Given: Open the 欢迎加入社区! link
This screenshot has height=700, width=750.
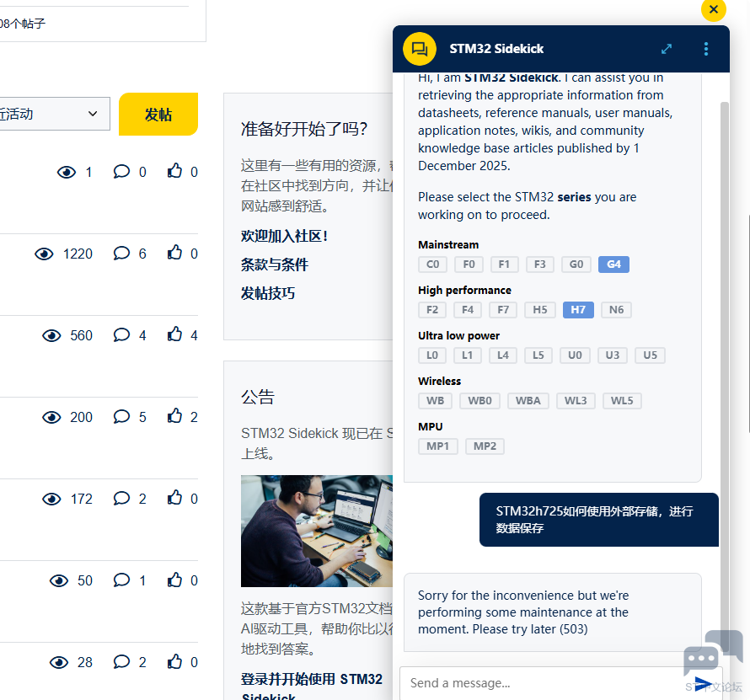Looking at the screenshot, I should click(284, 236).
